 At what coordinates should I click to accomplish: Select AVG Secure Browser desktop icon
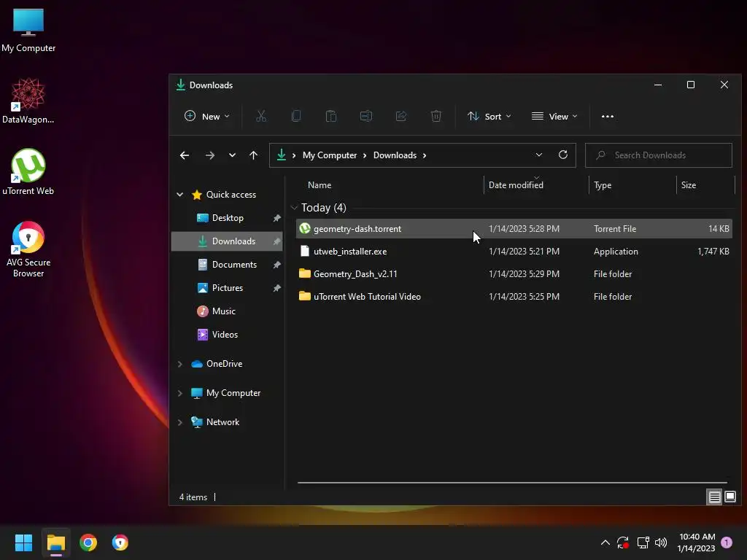tap(28, 249)
